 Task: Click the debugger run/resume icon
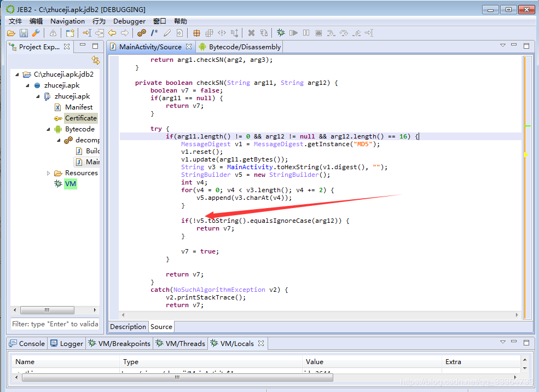tap(293, 33)
